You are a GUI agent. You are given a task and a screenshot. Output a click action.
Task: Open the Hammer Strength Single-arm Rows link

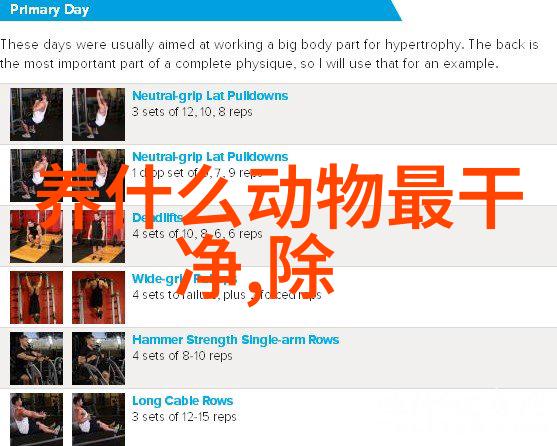[x=236, y=340]
